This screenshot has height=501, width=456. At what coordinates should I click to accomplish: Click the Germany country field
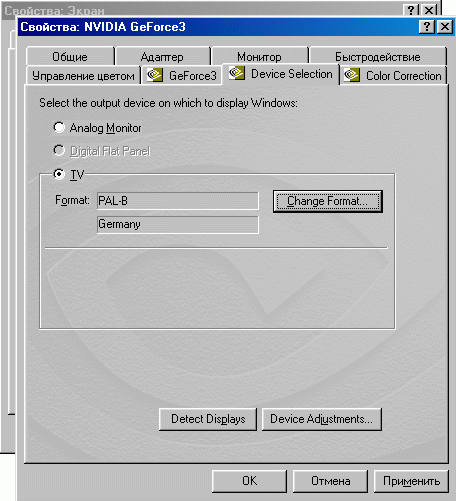tap(178, 224)
